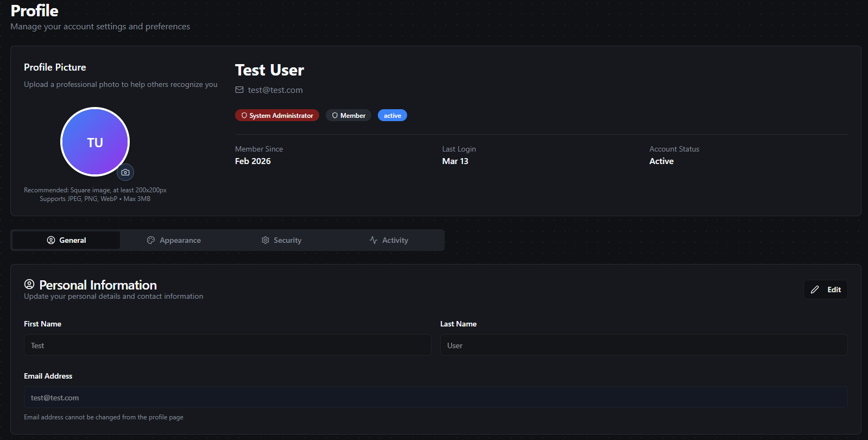868x440 pixels.
Task: Click the Profile page heading
Action: point(35,11)
